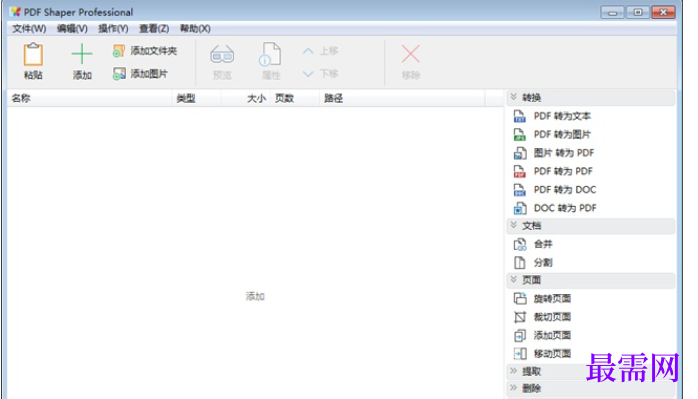This screenshot has height=399, width=698.
Task: Sort the file list by the 页数 column header
Action: coord(295,98)
